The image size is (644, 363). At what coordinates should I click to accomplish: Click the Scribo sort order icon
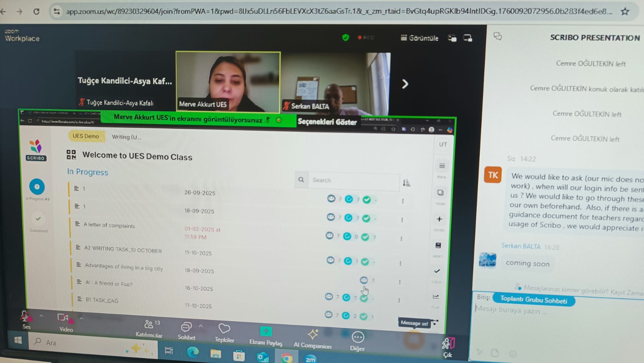click(407, 183)
